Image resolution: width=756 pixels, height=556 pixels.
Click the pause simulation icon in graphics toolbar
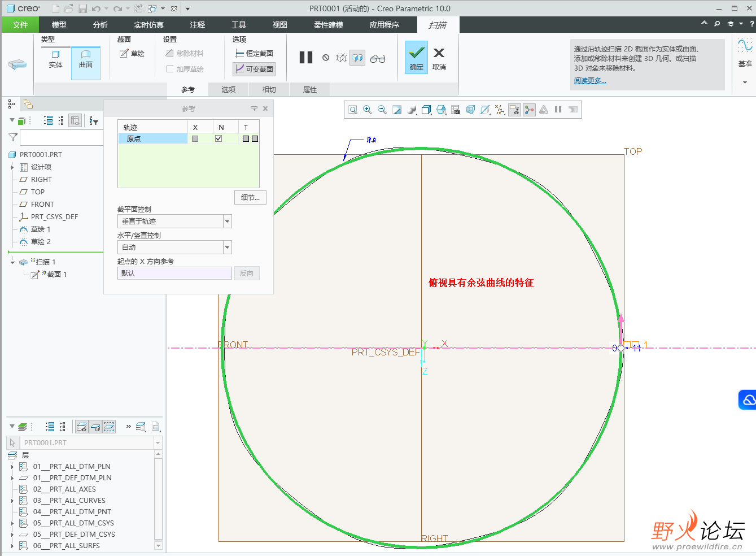coord(558,110)
